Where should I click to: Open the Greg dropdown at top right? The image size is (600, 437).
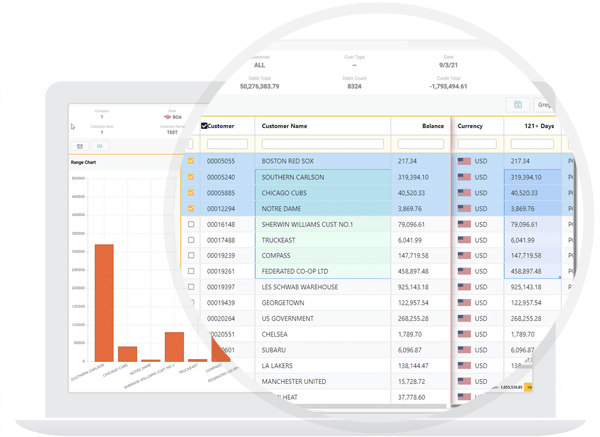545,104
